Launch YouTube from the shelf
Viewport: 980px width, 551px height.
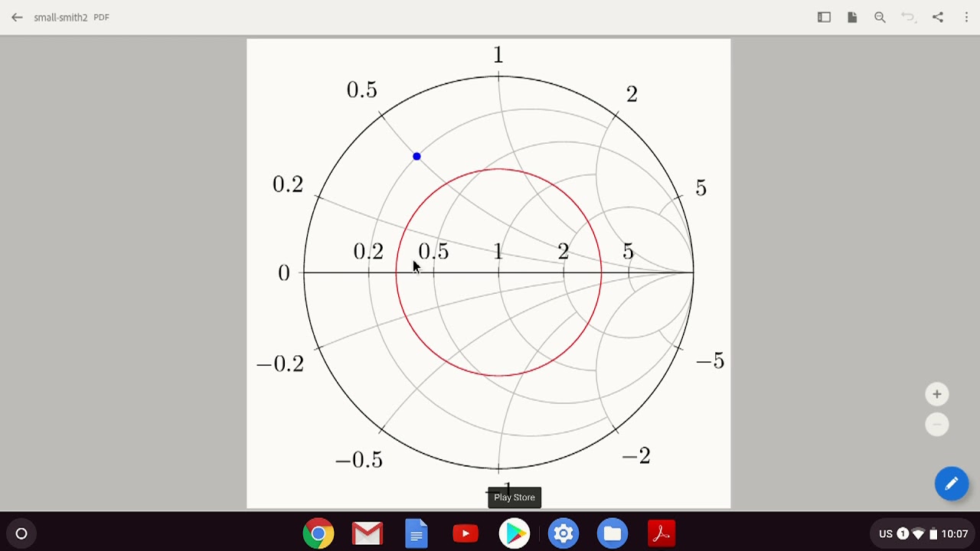[x=465, y=533]
